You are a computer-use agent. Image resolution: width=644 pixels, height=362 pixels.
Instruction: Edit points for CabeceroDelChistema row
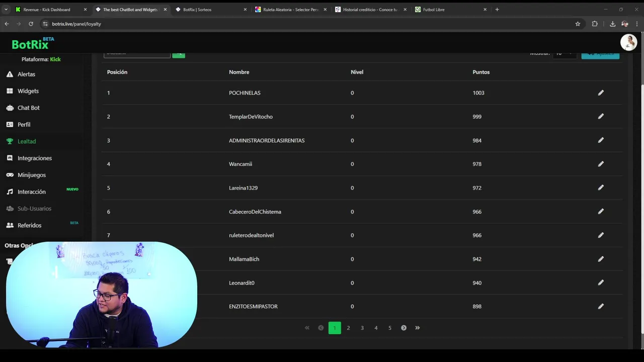click(x=601, y=211)
